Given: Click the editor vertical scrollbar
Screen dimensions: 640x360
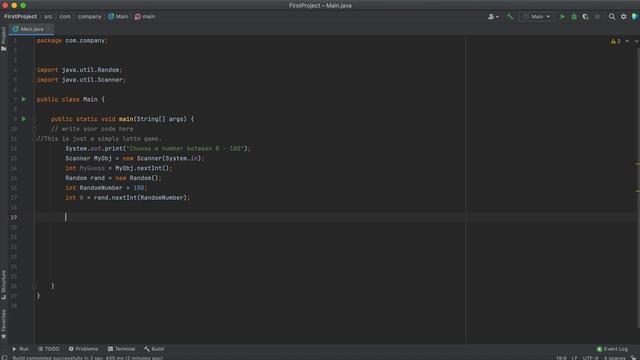Looking at the screenshot, I should click(638, 188).
